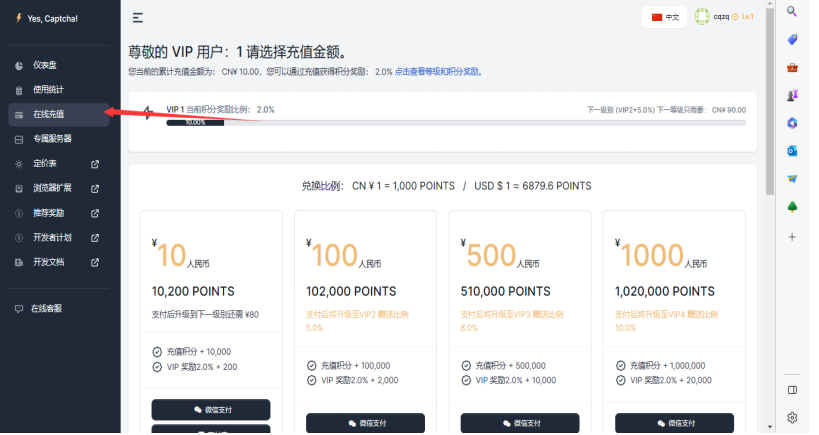Click plus icon to add sidebar app
Screen dimensions: 819x435
coord(792,237)
